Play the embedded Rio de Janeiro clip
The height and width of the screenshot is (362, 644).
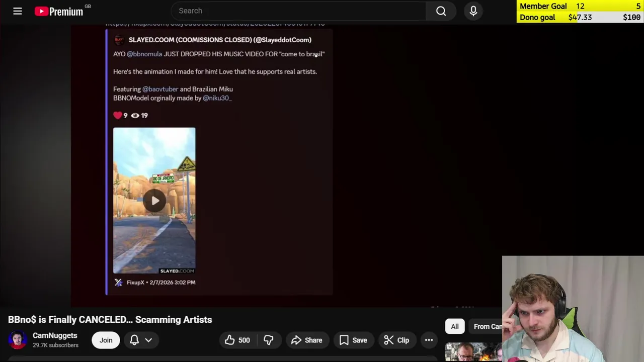pyautogui.click(x=154, y=201)
